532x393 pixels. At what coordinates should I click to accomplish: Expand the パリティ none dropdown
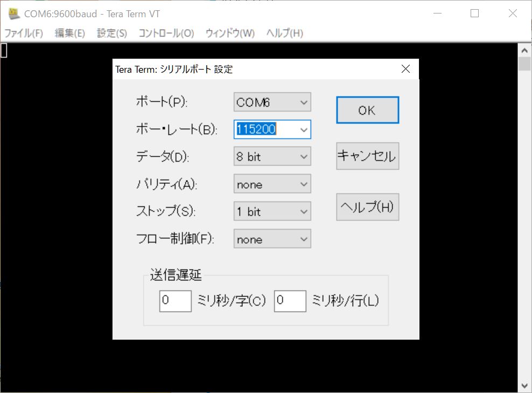(272, 184)
